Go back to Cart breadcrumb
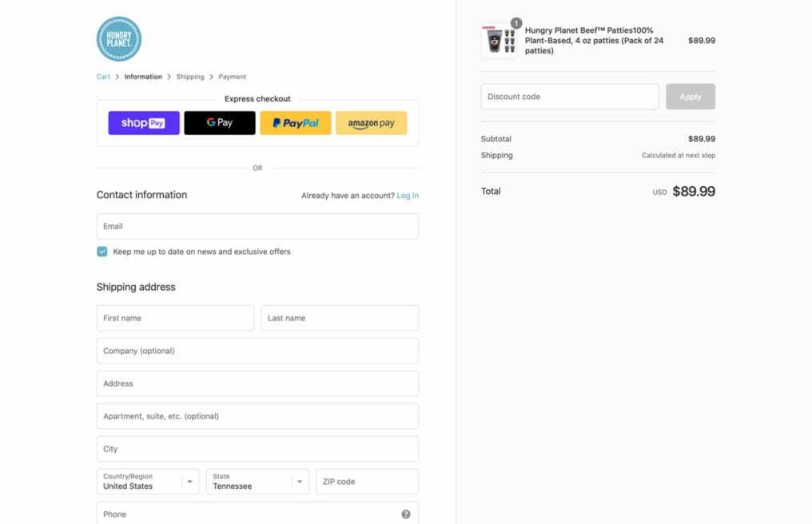This screenshot has height=524, width=812. click(103, 77)
